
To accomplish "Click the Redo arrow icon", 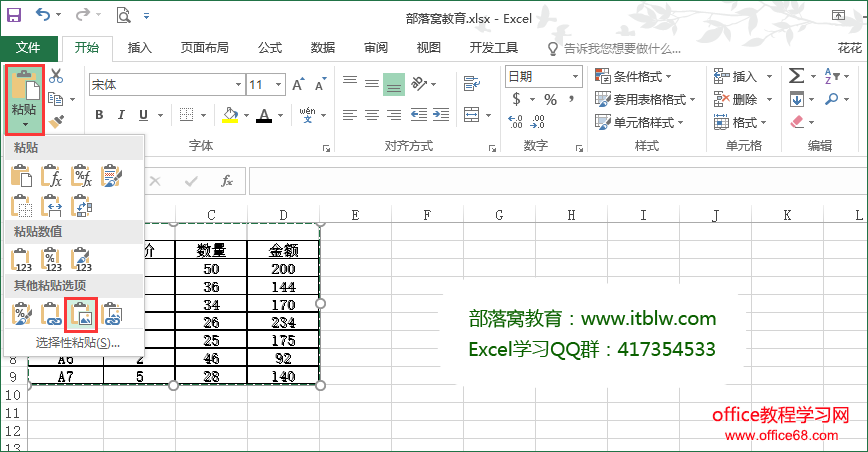I will 82,14.
